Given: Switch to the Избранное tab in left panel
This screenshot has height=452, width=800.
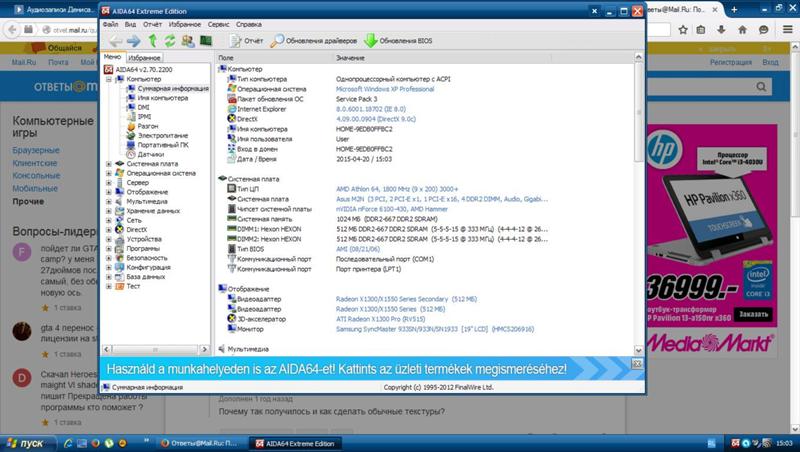Looking at the screenshot, I should point(144,58).
